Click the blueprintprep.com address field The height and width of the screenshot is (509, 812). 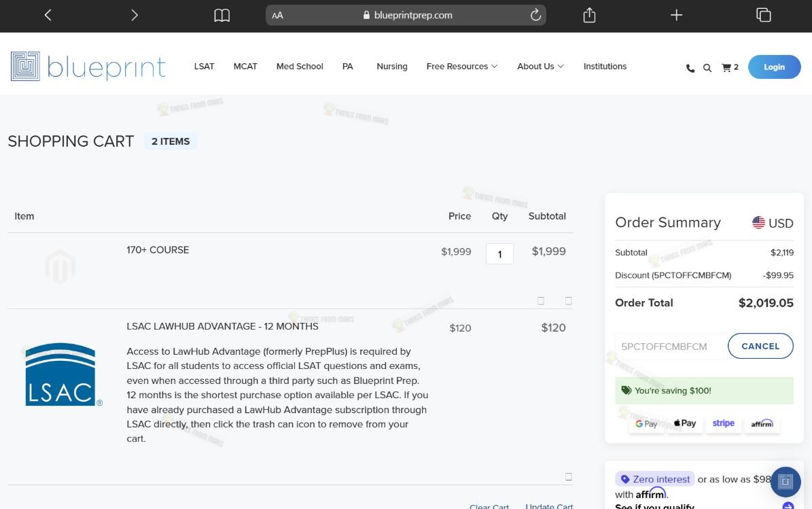[406, 16]
